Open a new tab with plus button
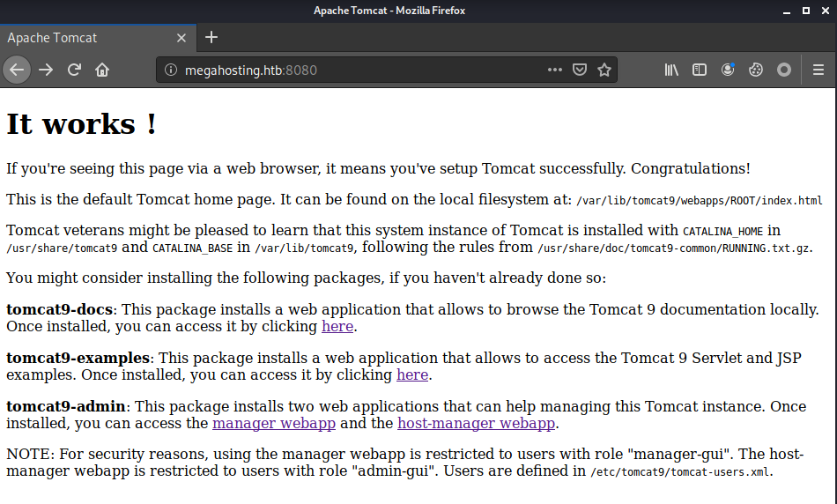Image resolution: width=837 pixels, height=504 pixels. click(x=211, y=37)
